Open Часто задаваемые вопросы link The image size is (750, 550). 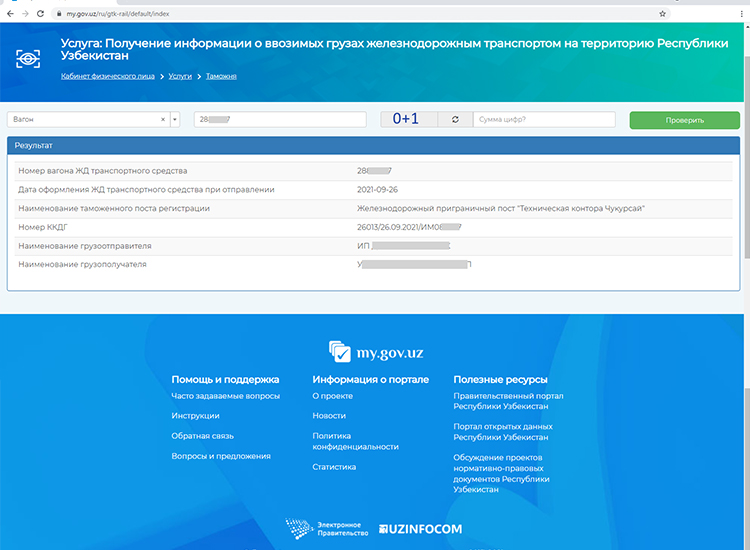tap(225, 396)
